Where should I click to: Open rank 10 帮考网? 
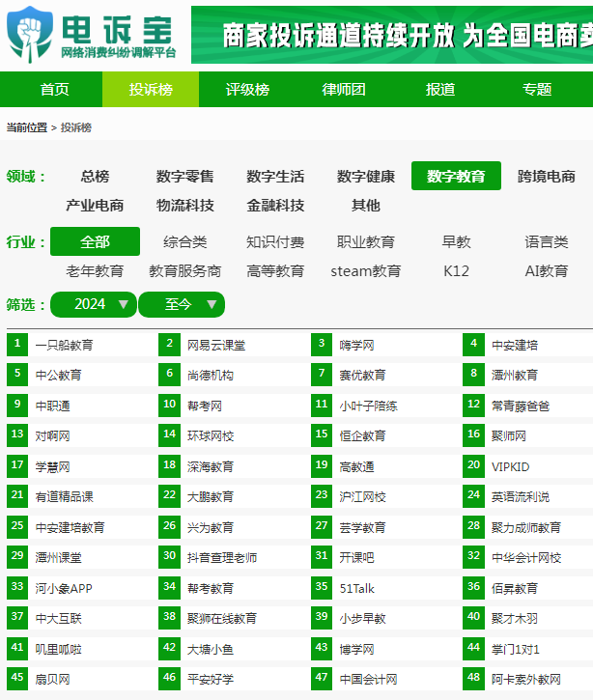tap(205, 406)
